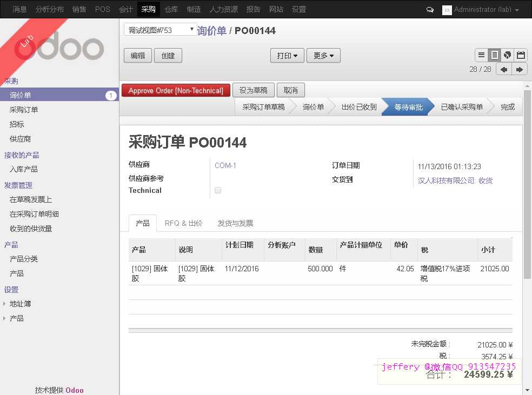Click the 等待审批 status stage
This screenshot has width=532, height=395.
[408, 107]
